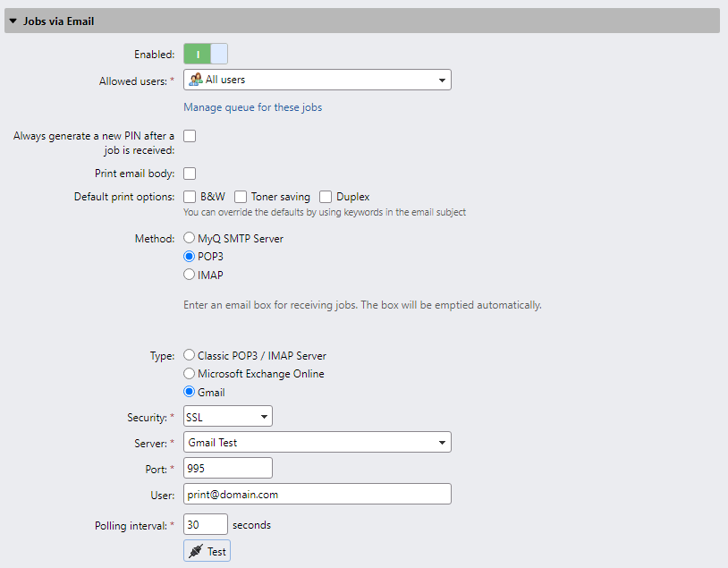This screenshot has width=728, height=568.
Task: Select Classic POP3 / IMAP Server type
Action: click(189, 354)
